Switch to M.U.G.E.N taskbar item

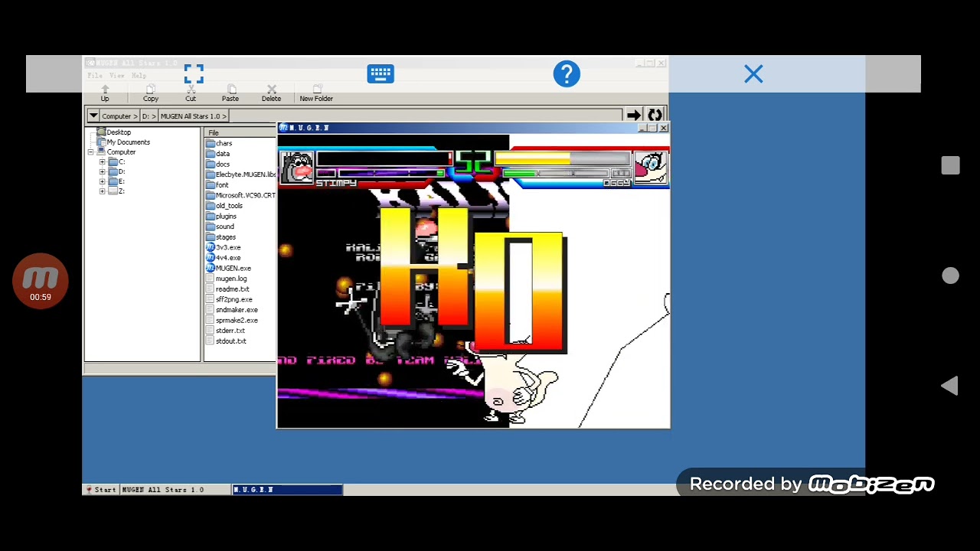pos(287,490)
